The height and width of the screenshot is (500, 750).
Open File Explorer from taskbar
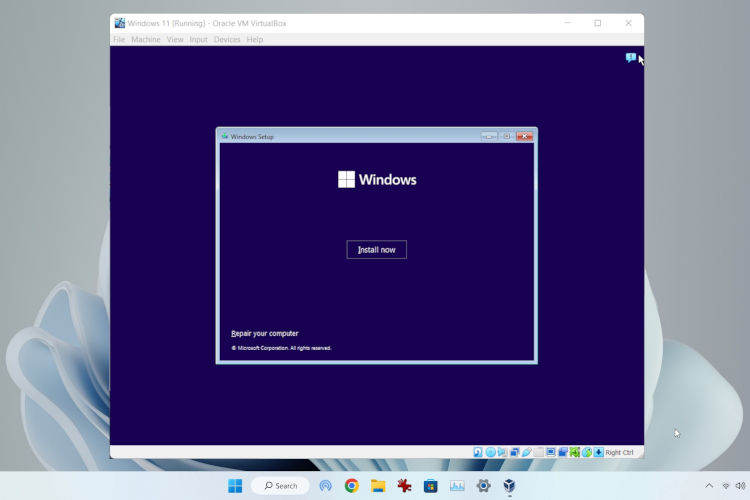pos(378,486)
